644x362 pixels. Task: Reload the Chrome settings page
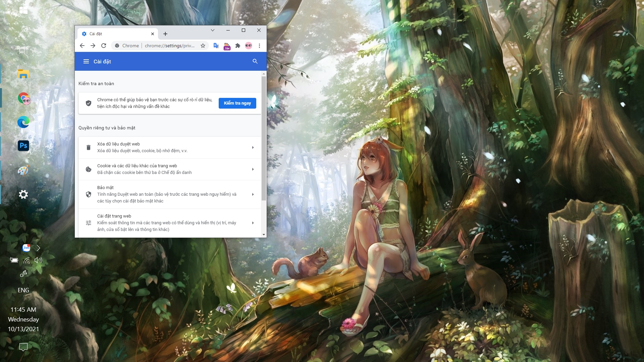[104, 46]
